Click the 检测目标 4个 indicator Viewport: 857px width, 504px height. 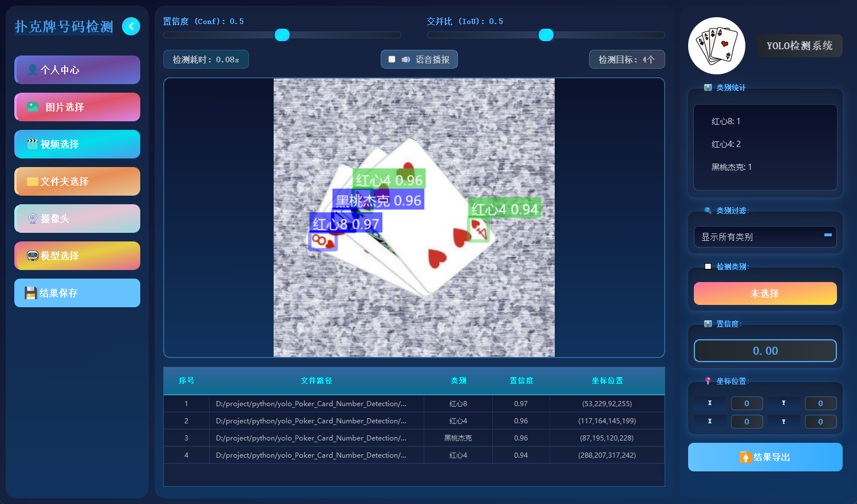click(627, 59)
